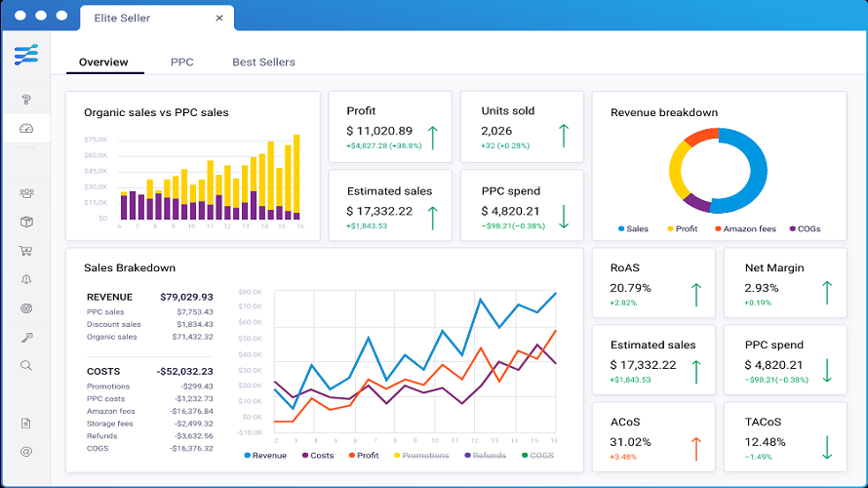Click the ACoS value 31.02%
This screenshot has width=868, height=488.
pos(630,442)
